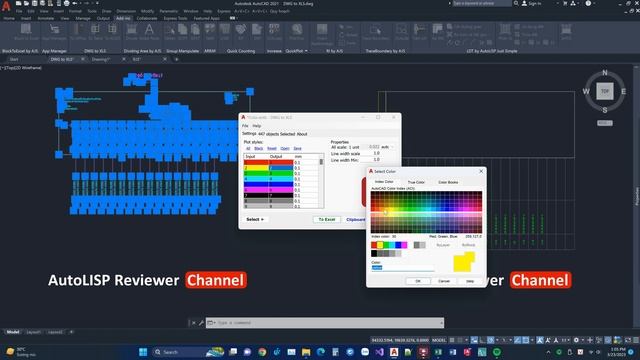The image size is (640, 360).
Task: Click the Windows Start button
Action: pos(143,352)
